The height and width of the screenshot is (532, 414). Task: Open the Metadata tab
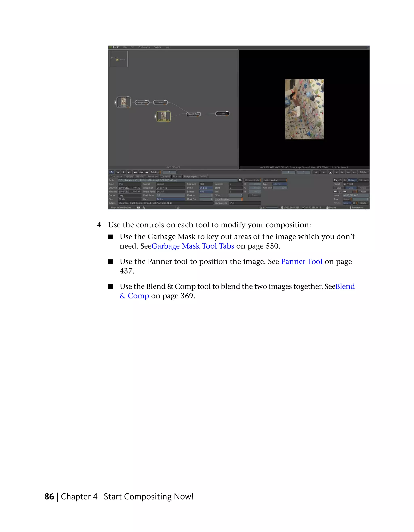pos(140,177)
